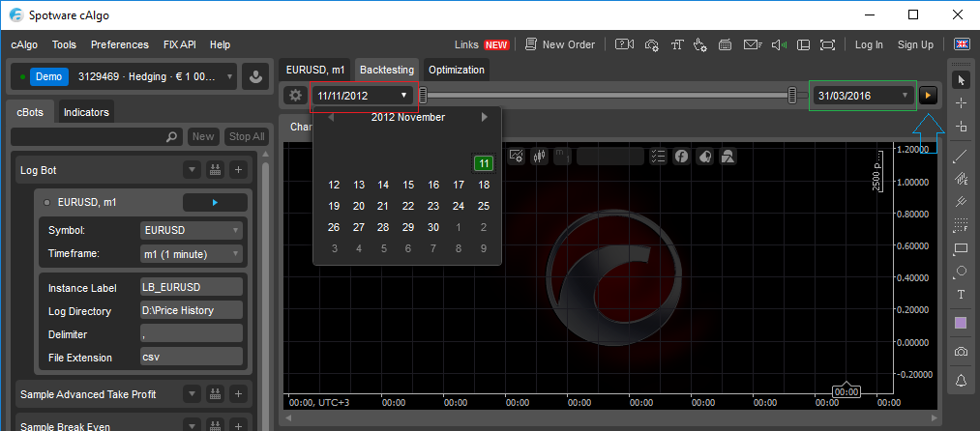Open the hotkeys keyboard icon
The width and height of the screenshot is (980, 431).
point(726,44)
